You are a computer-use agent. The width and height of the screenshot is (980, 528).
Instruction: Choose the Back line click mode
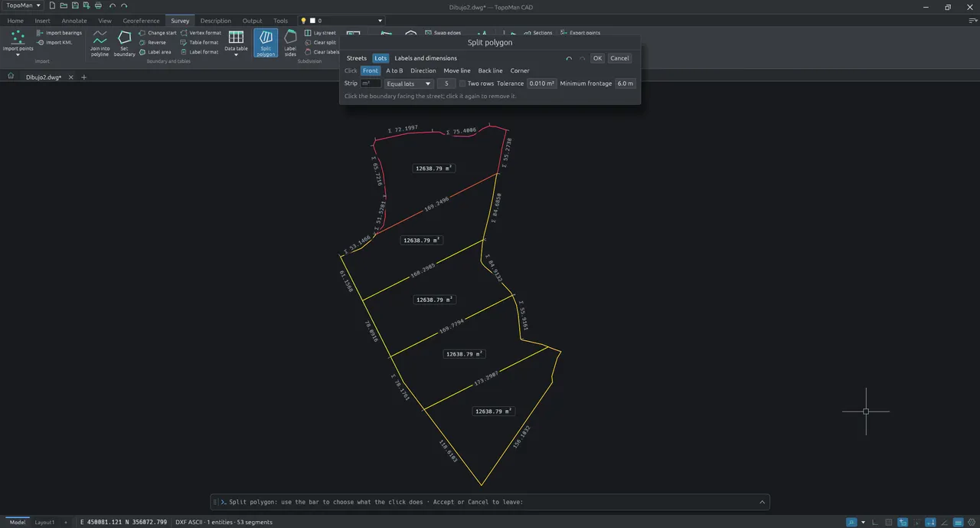pyautogui.click(x=490, y=71)
